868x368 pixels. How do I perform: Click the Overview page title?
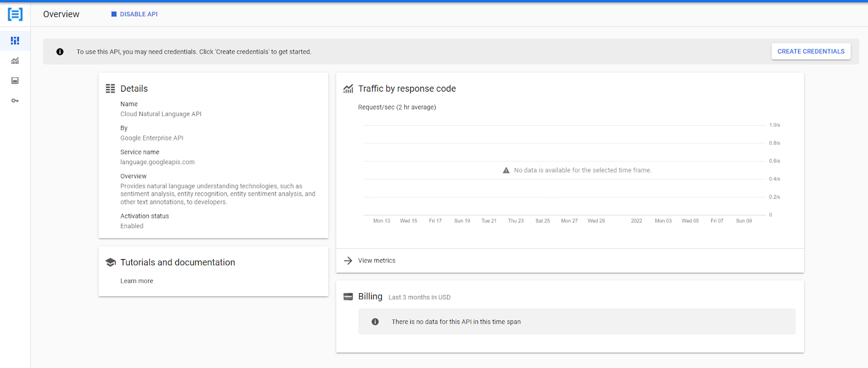point(61,14)
